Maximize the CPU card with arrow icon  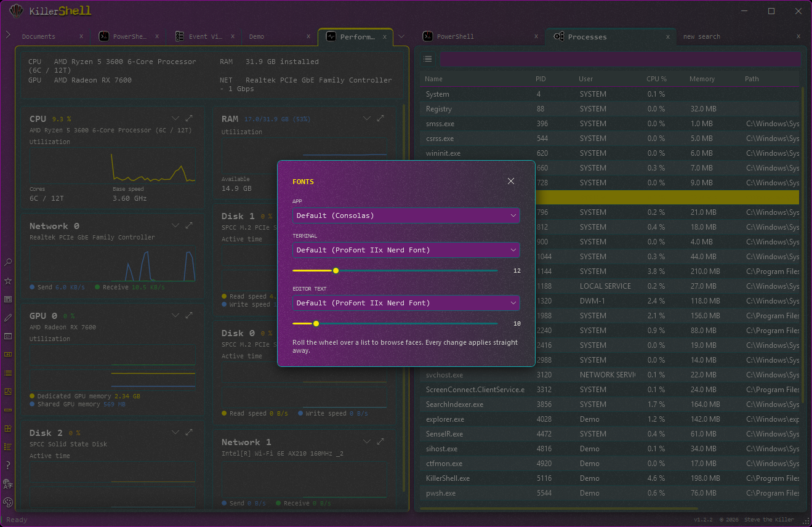[x=189, y=118]
